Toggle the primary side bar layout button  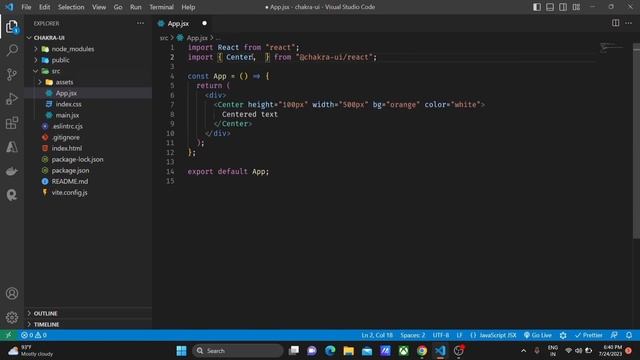click(537, 7)
